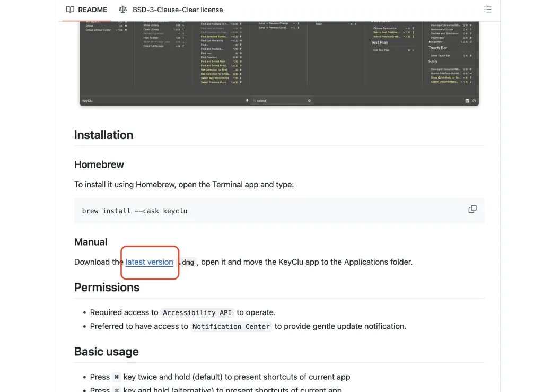The image size is (543, 392).
Task: Click the Homebrew heading
Action: [99, 164]
